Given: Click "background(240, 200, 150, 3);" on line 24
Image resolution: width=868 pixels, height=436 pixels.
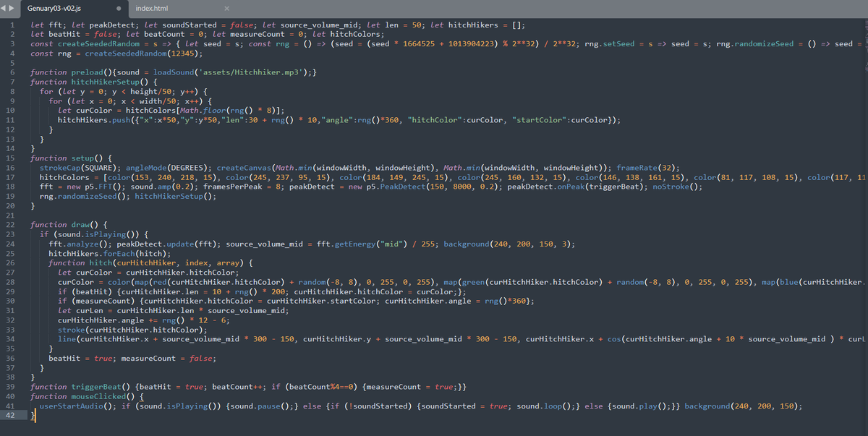Looking at the screenshot, I should click(510, 244).
